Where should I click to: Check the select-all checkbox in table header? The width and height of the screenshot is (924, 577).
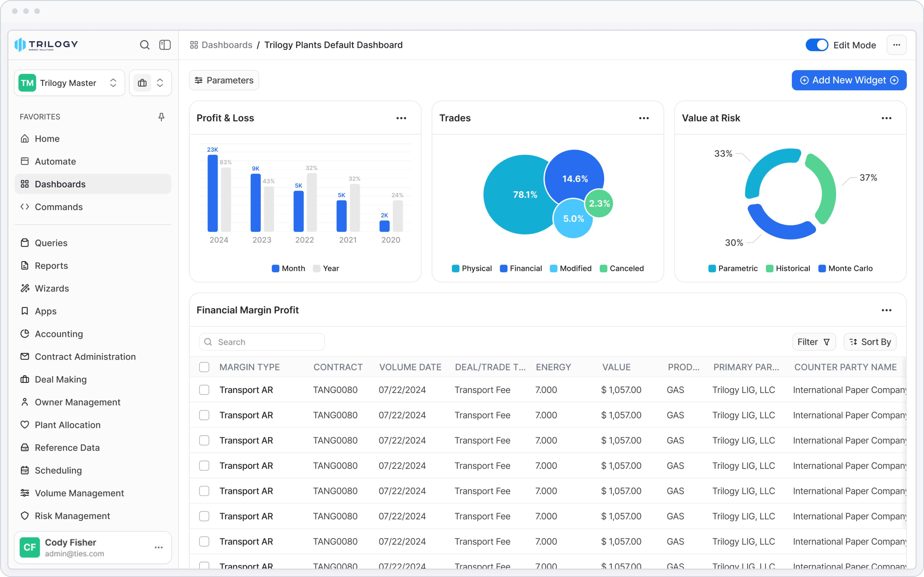point(204,367)
